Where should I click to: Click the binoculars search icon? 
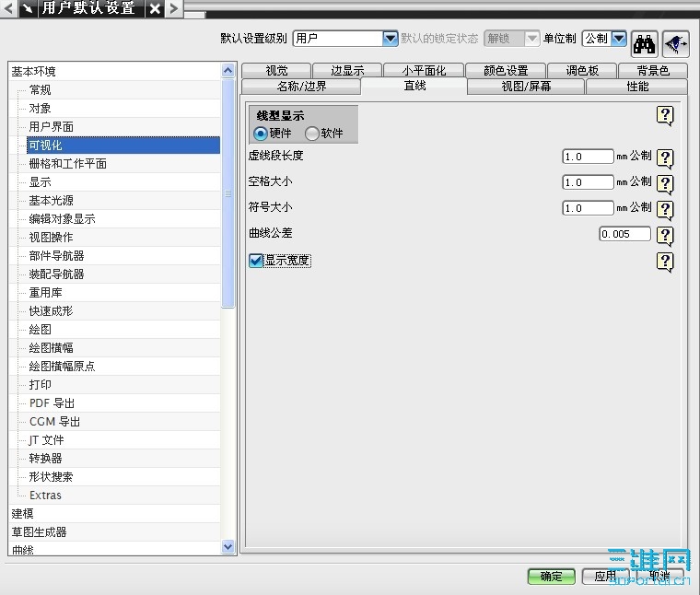click(644, 43)
